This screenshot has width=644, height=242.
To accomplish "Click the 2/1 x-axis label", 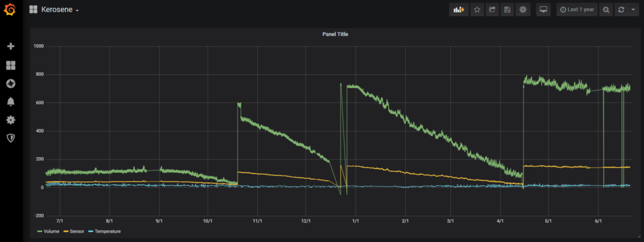I will tap(405, 221).
